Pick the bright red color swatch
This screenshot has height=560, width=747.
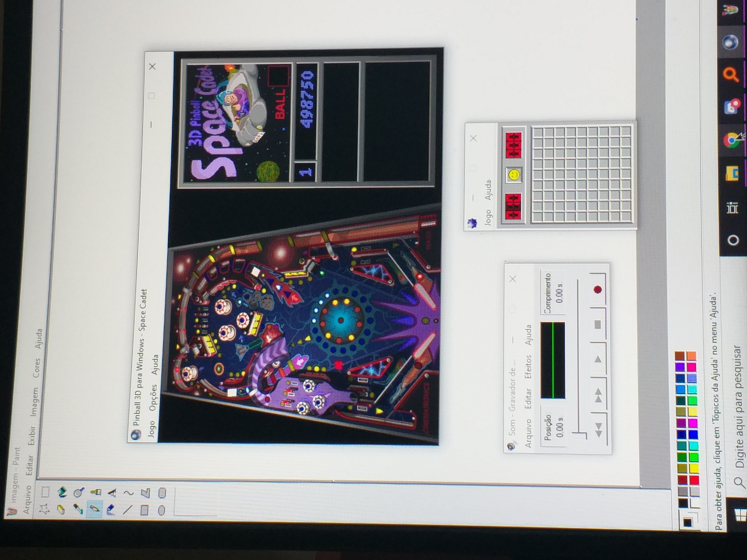click(694, 480)
